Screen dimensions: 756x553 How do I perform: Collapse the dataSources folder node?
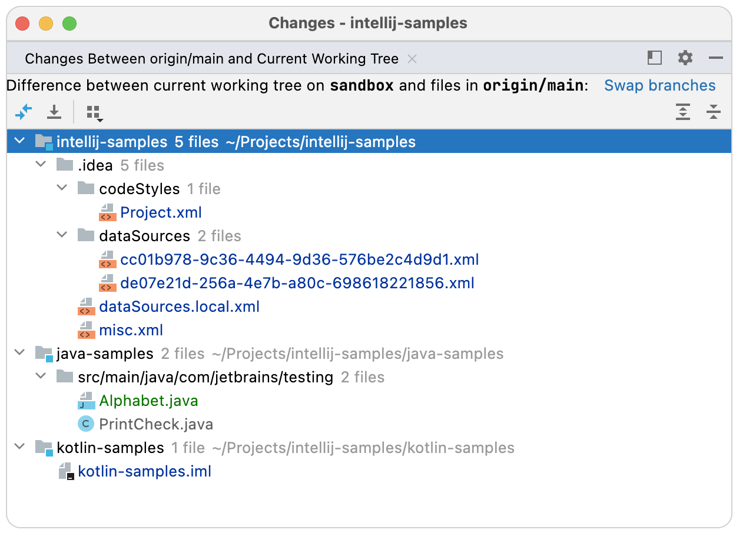click(x=62, y=235)
